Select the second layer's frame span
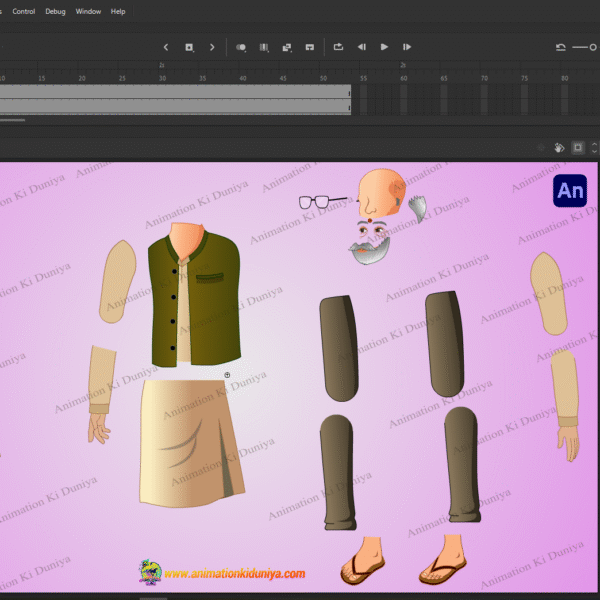600x600 pixels. [x=175, y=106]
